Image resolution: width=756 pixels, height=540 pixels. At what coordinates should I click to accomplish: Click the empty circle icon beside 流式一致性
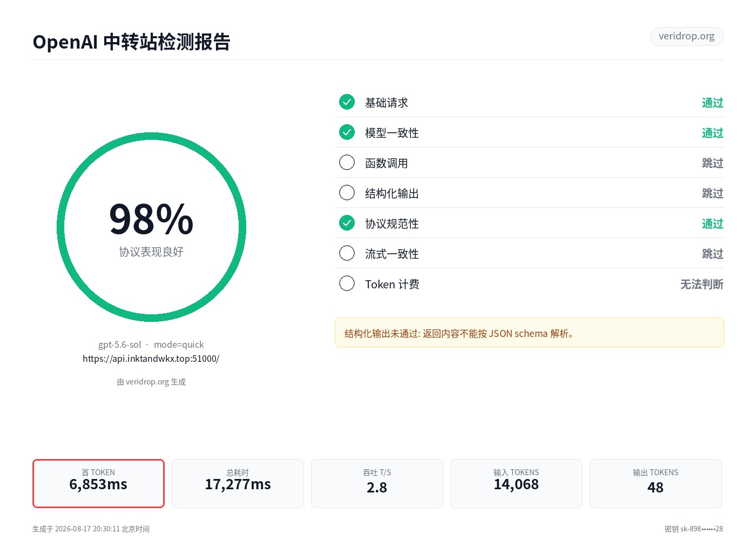pos(347,253)
